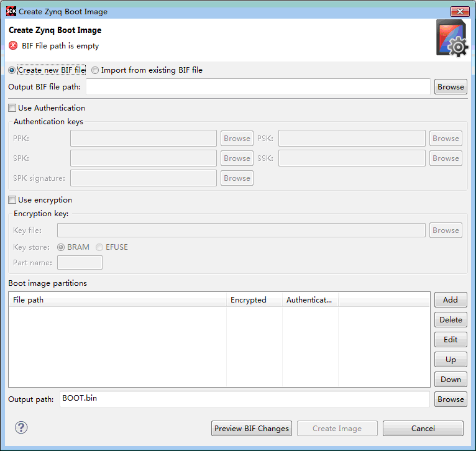Click the PPK key input field
The height and width of the screenshot is (451, 476).
[x=144, y=139]
